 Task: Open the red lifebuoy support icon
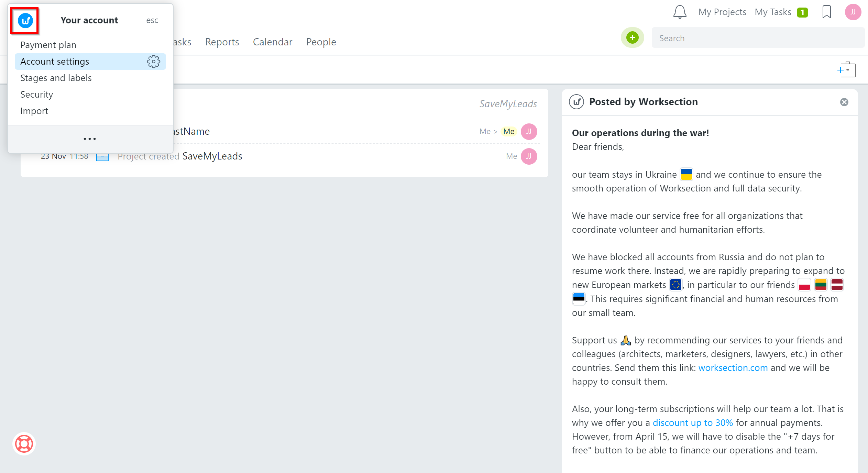(24, 443)
